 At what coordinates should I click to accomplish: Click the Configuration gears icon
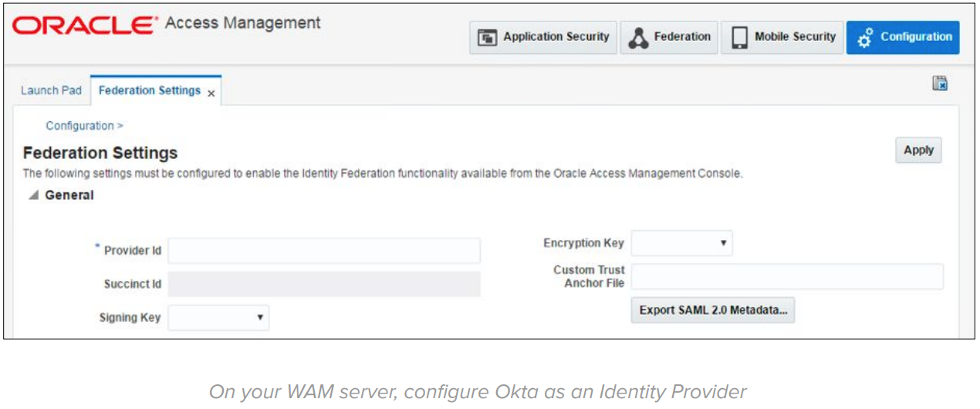click(x=865, y=37)
